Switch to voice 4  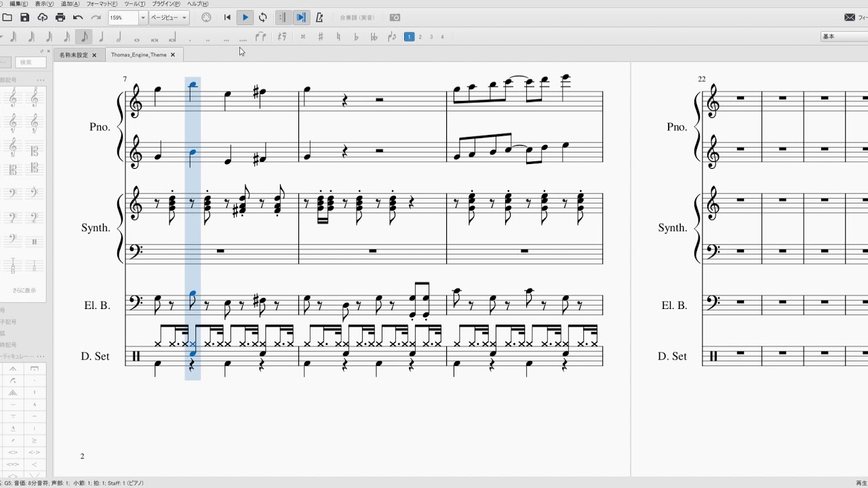[x=442, y=37]
